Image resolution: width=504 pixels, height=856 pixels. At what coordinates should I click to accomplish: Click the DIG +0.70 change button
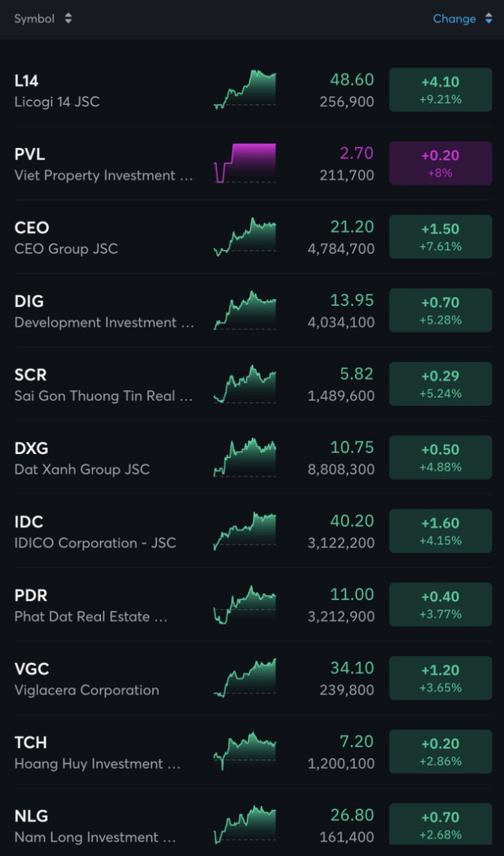440,311
